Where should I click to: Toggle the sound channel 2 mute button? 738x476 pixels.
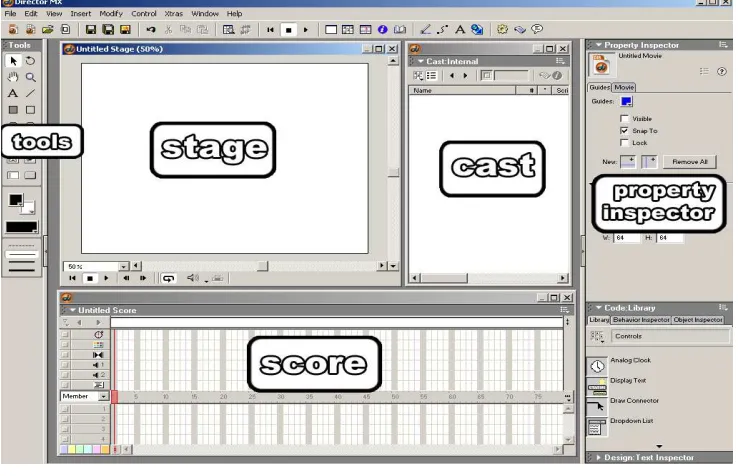click(65, 375)
